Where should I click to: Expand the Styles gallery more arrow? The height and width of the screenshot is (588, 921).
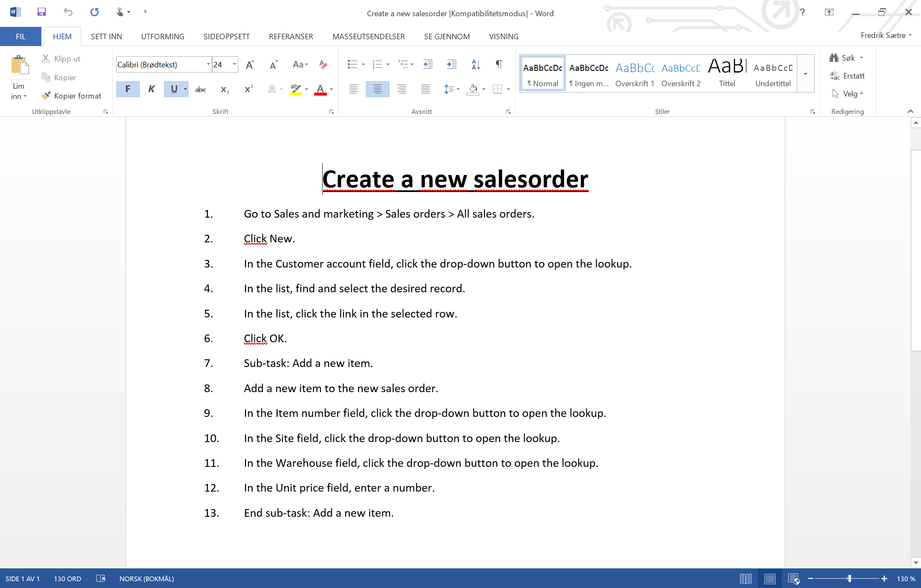805,74
